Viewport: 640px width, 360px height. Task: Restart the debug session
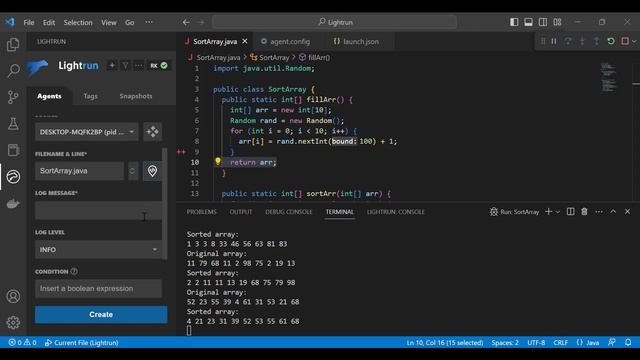tap(611, 41)
